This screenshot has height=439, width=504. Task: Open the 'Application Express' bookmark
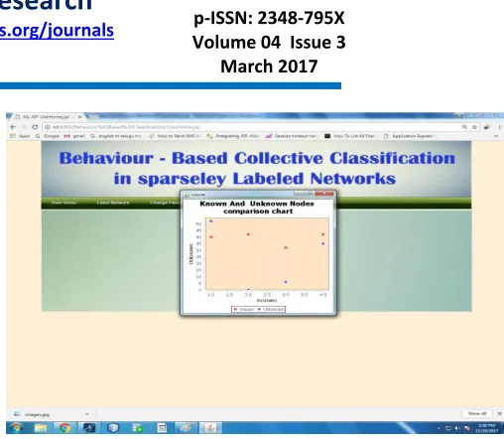point(409,136)
